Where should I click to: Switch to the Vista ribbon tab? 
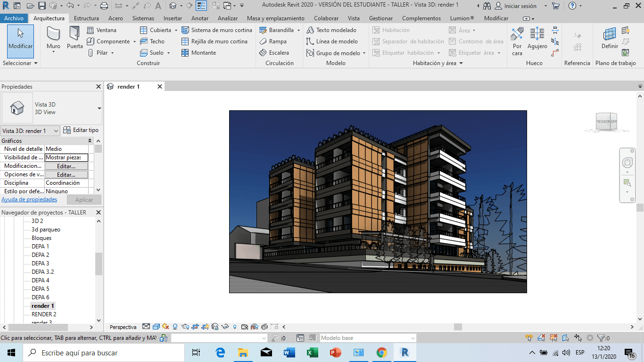click(354, 18)
